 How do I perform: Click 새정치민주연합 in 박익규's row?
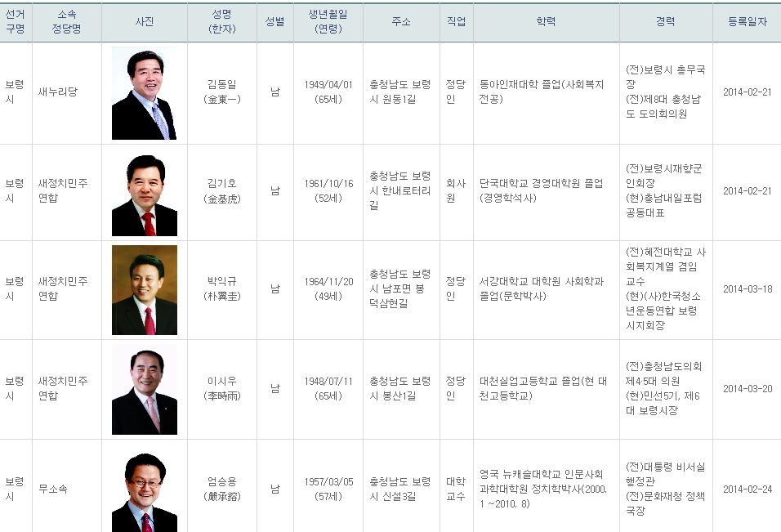click(63, 289)
